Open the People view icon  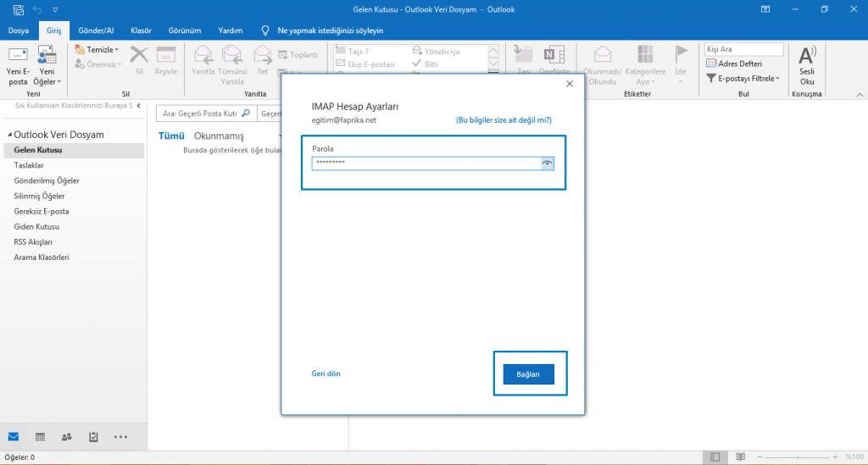66,436
